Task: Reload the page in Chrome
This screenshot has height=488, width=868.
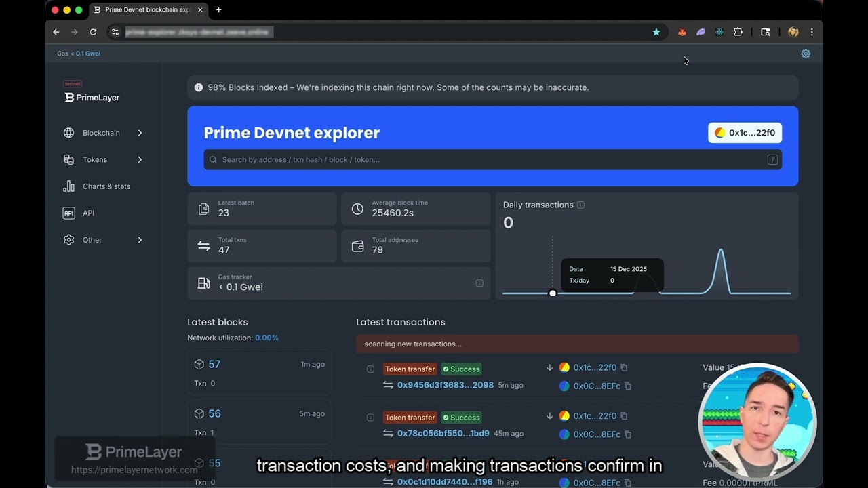Action: 93,32
